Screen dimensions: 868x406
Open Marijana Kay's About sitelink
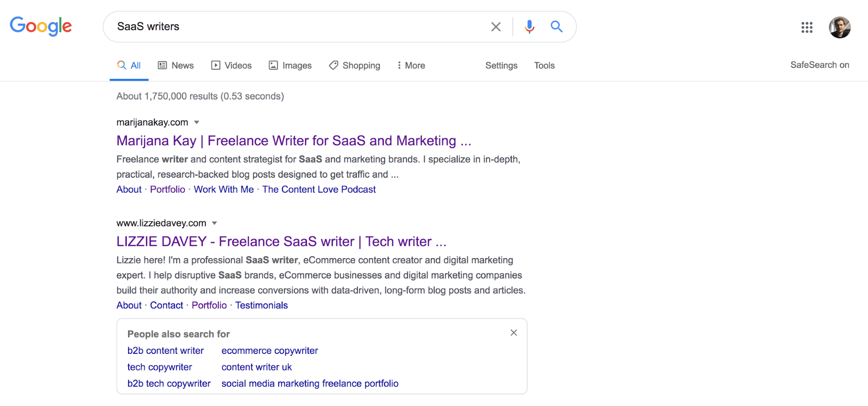[x=129, y=190]
